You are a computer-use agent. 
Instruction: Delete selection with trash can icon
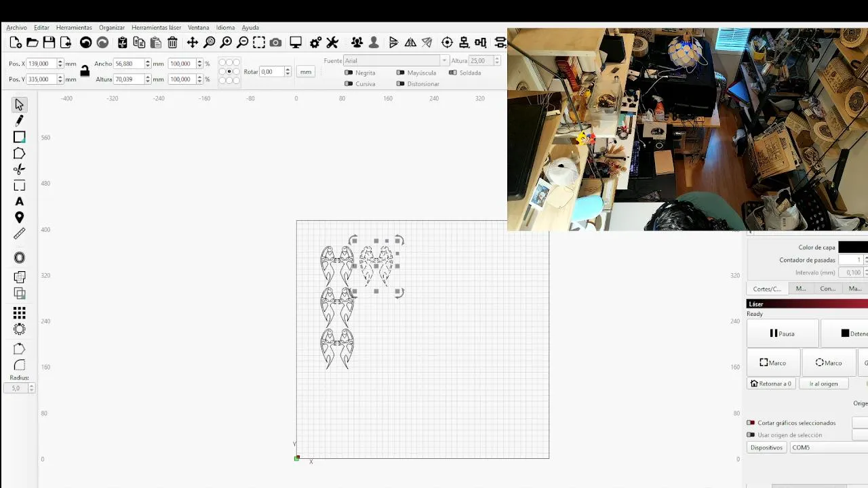[172, 43]
